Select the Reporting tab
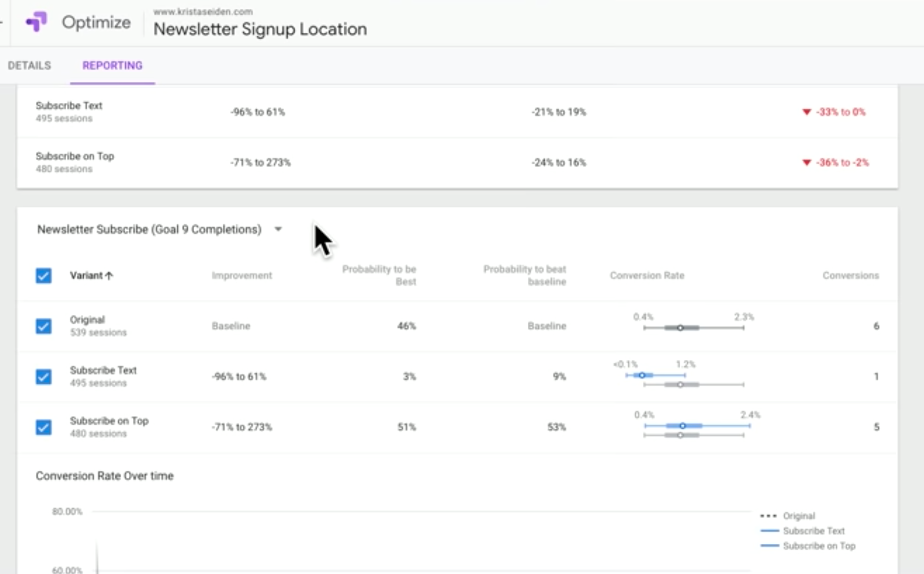The width and height of the screenshot is (924, 574). (112, 65)
